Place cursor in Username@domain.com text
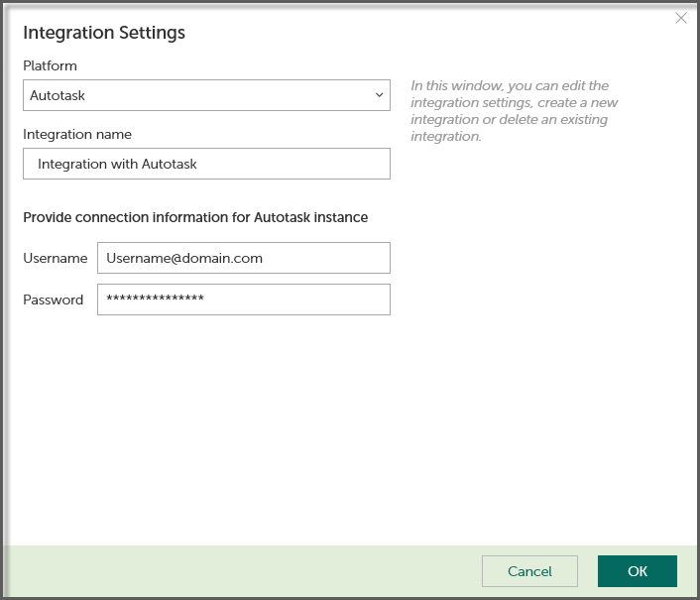700x600 pixels. click(x=184, y=258)
